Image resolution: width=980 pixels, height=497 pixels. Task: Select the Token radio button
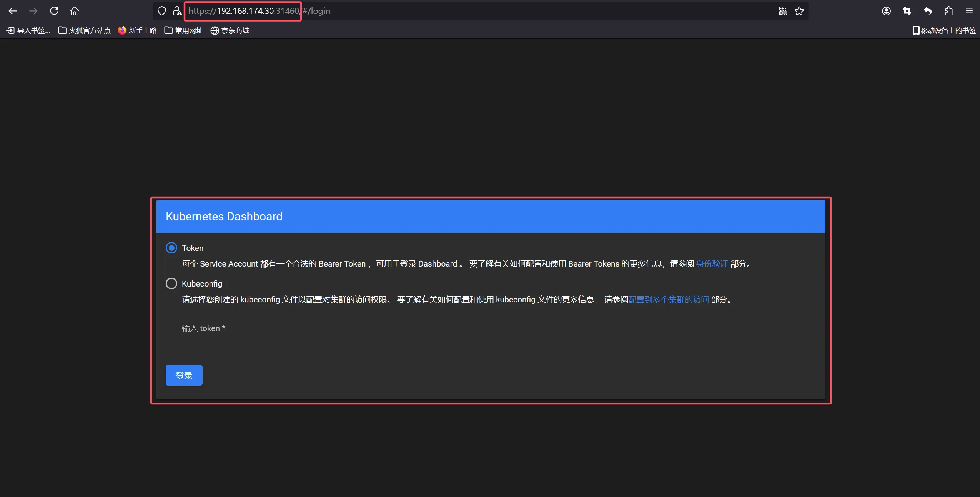pyautogui.click(x=171, y=248)
